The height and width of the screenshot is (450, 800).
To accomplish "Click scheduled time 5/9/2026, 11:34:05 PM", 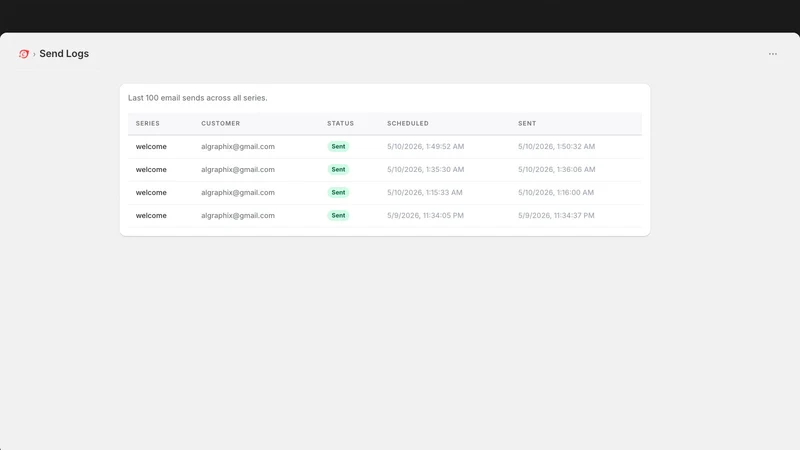I will click(x=425, y=215).
